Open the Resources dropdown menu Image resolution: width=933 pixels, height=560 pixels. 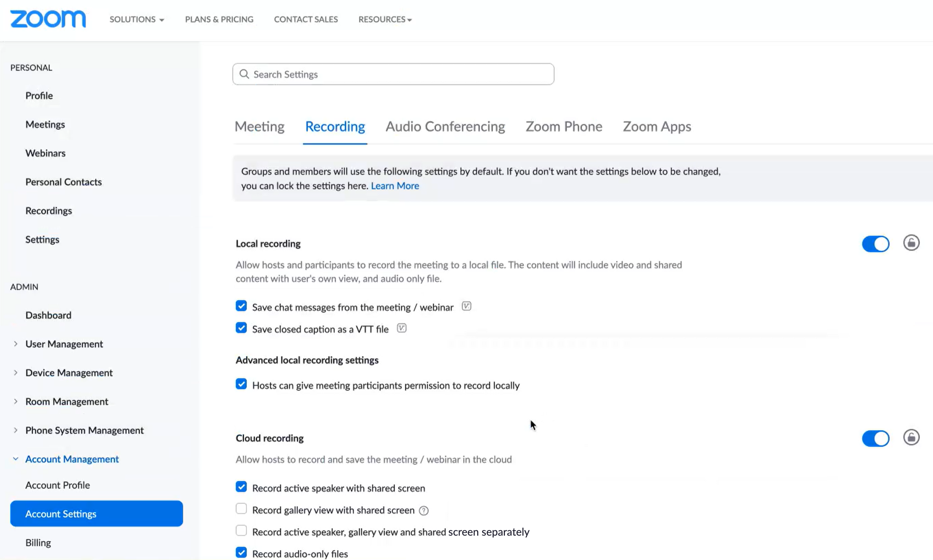(x=385, y=19)
